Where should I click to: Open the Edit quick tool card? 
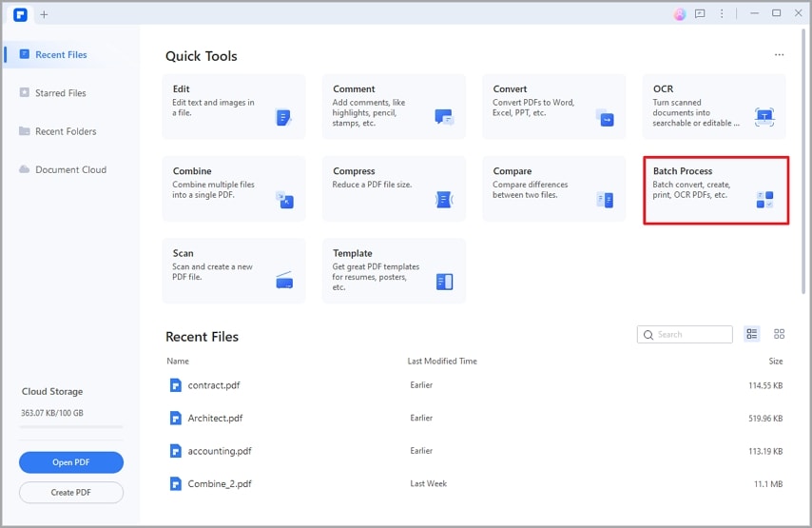(x=234, y=107)
